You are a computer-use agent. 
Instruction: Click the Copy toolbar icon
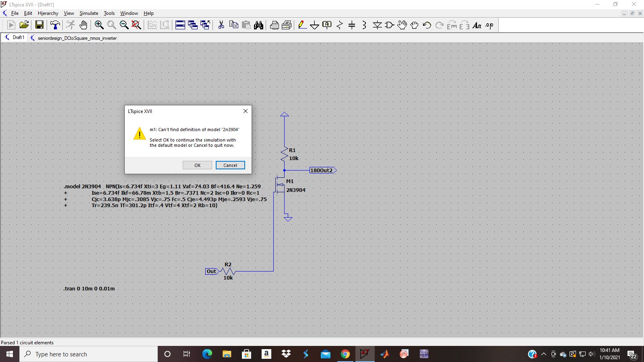click(x=233, y=25)
